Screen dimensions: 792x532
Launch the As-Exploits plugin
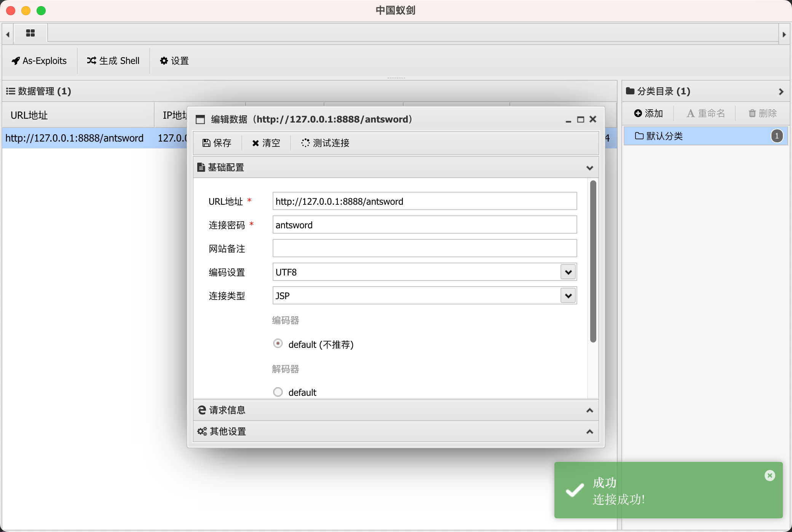point(39,61)
